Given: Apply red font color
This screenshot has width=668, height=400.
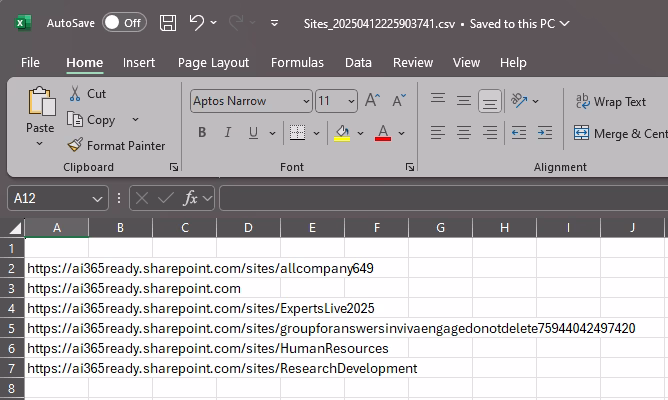Looking at the screenshot, I should coord(383,133).
